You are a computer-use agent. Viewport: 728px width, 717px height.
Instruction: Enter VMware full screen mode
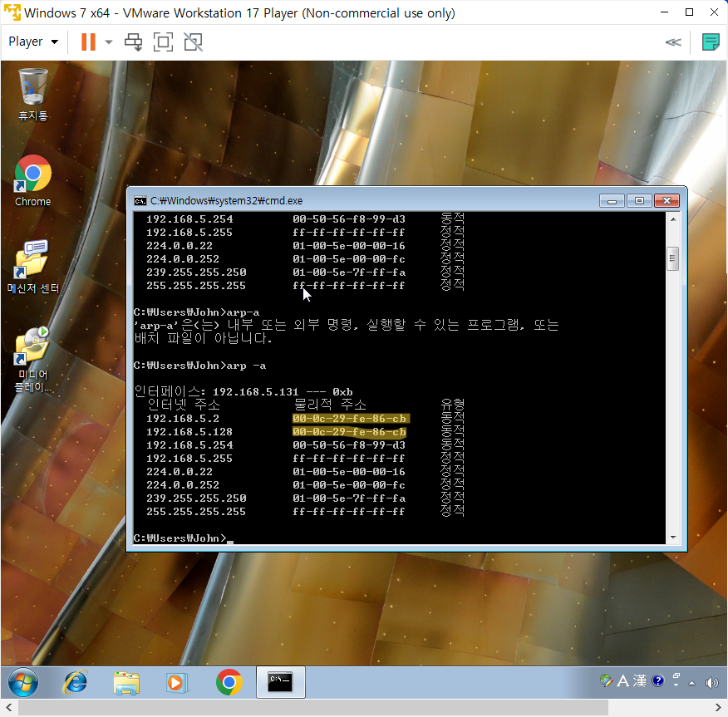point(163,42)
